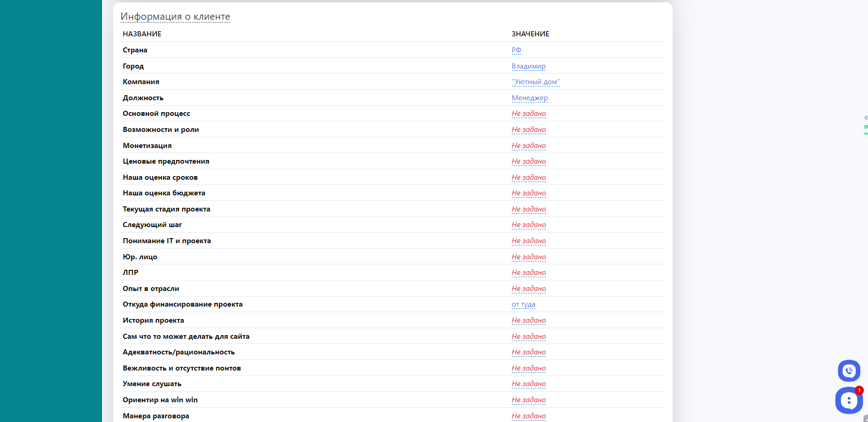
Task: Set a value for Основной процесс
Action: [x=529, y=114]
